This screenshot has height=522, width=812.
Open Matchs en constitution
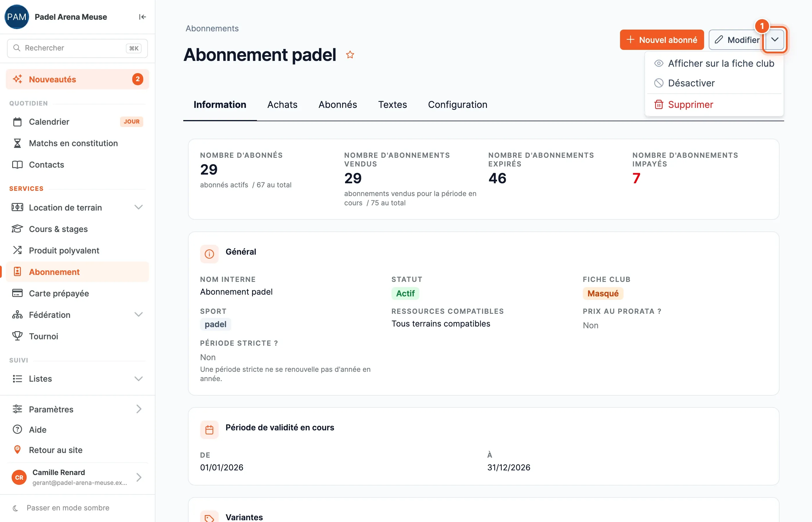pos(77,143)
